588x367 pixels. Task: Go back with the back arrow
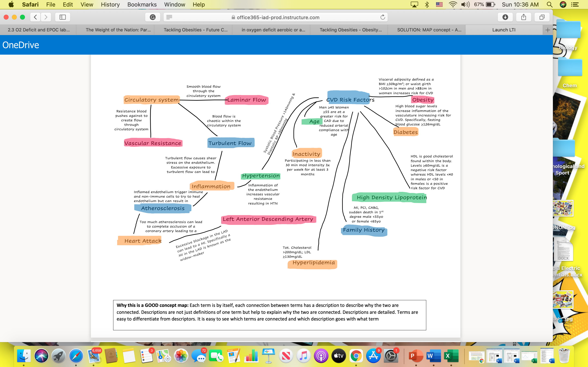pos(36,17)
